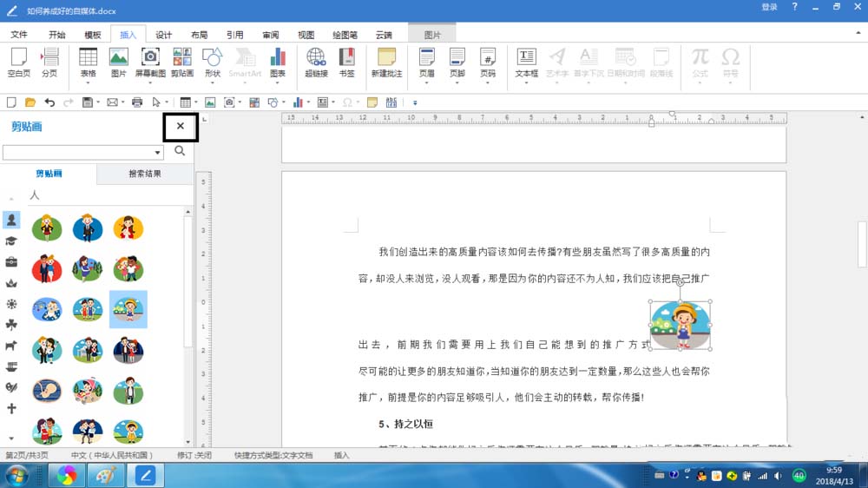Close the Clipart (剪贴画) panel

pos(181,126)
